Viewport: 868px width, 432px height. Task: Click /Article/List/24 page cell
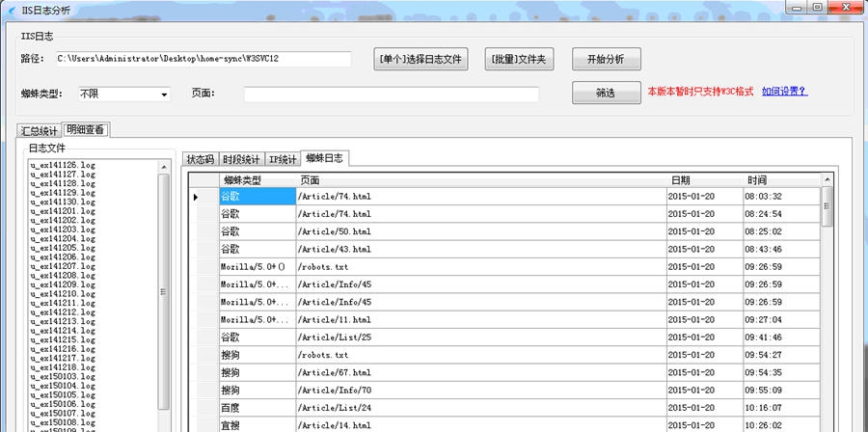click(481, 408)
